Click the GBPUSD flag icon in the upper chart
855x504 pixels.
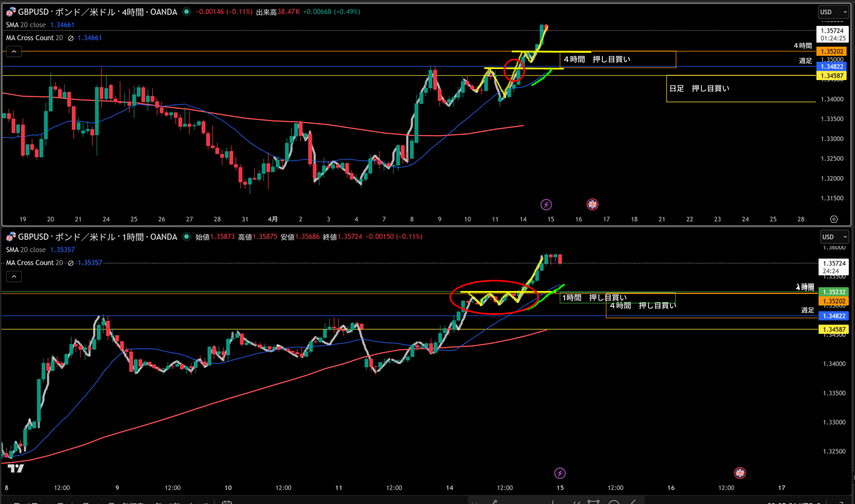coord(11,12)
